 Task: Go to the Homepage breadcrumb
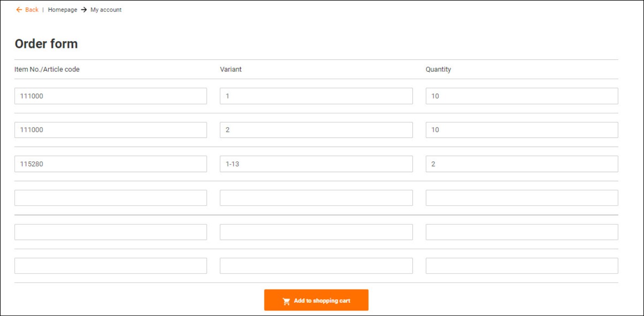point(63,10)
